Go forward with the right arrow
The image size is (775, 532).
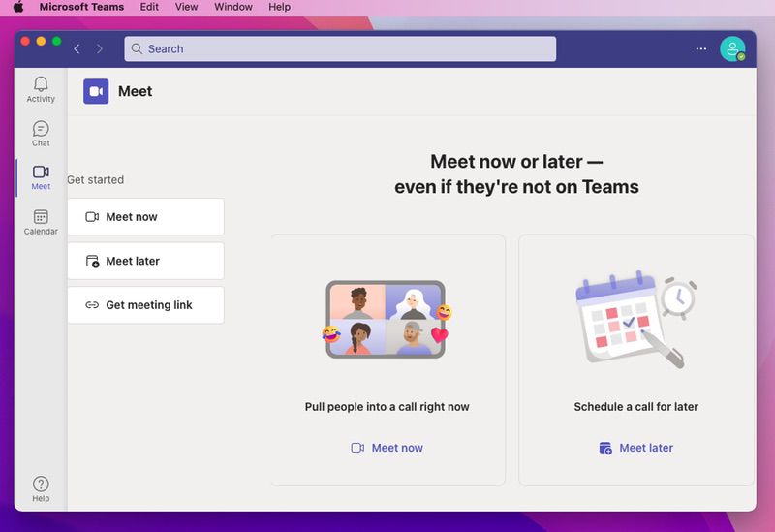click(x=100, y=48)
